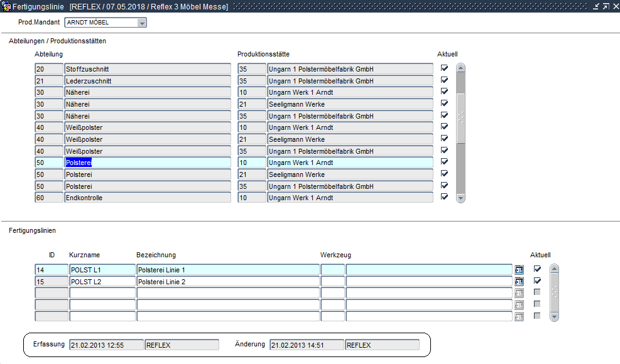This screenshot has width=620, height=364.
Task: Click Kurzname field POLST L1
Action: point(102,270)
